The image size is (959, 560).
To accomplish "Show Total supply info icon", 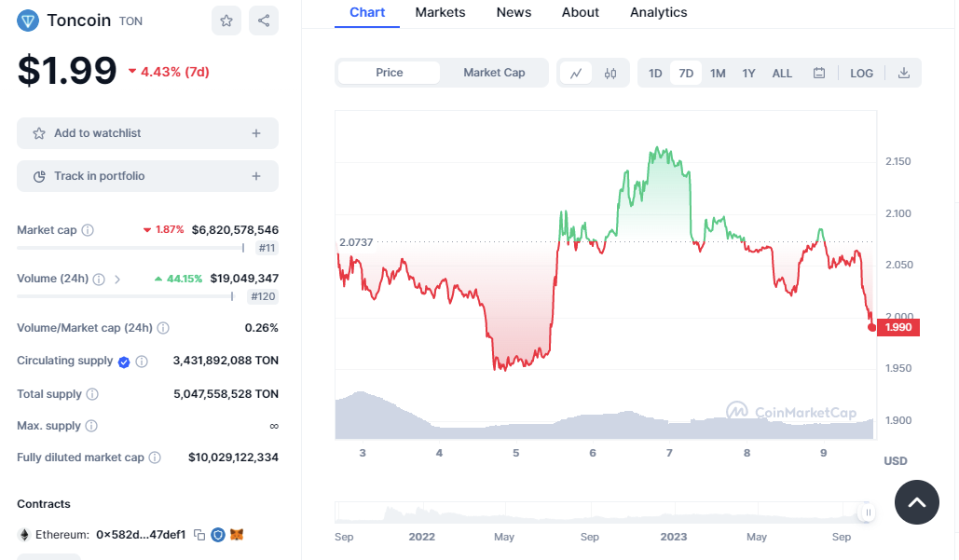I will (92, 394).
